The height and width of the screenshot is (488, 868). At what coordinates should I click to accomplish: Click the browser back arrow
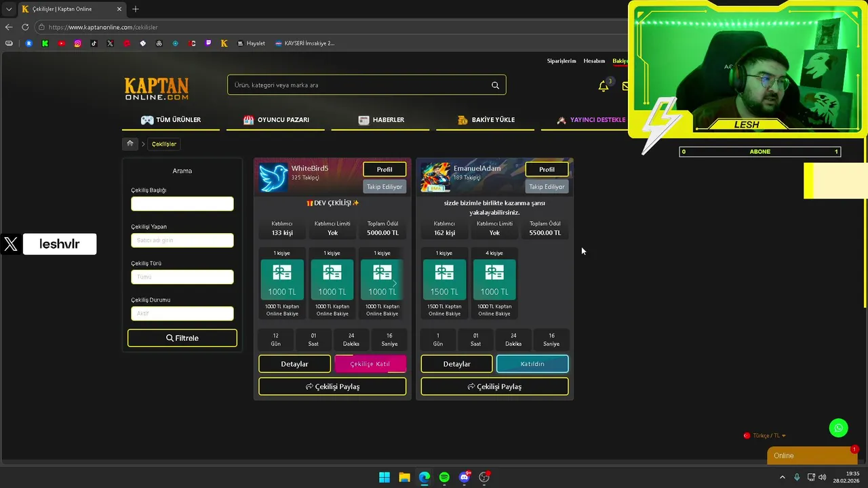(x=9, y=27)
